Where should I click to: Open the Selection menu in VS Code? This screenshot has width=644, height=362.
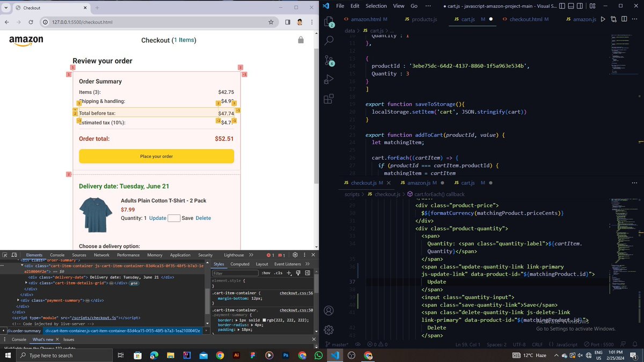tap(376, 6)
